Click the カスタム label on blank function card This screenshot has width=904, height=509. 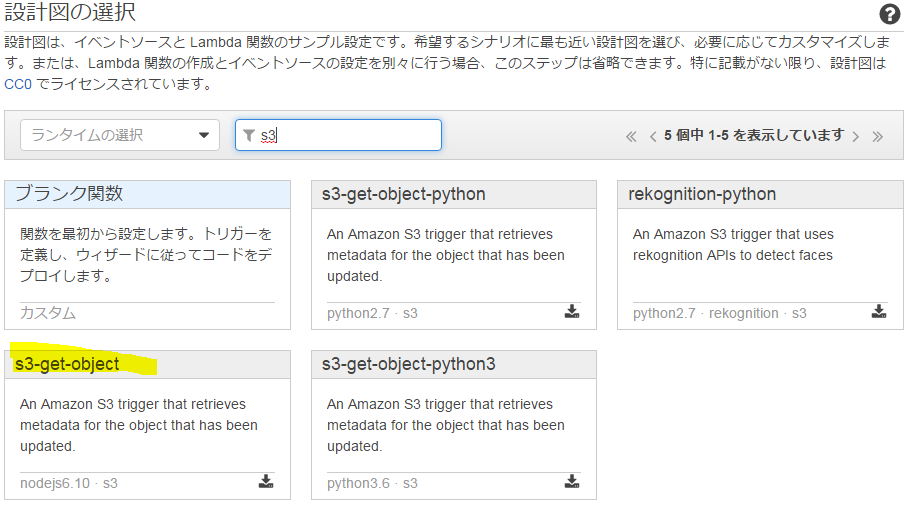48,313
